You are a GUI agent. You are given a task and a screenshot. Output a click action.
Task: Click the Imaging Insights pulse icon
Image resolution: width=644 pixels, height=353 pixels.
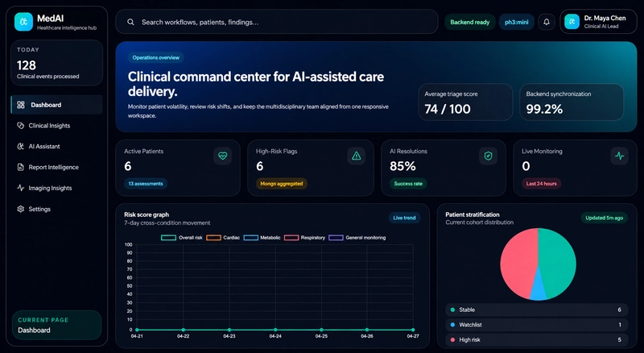pyautogui.click(x=21, y=188)
